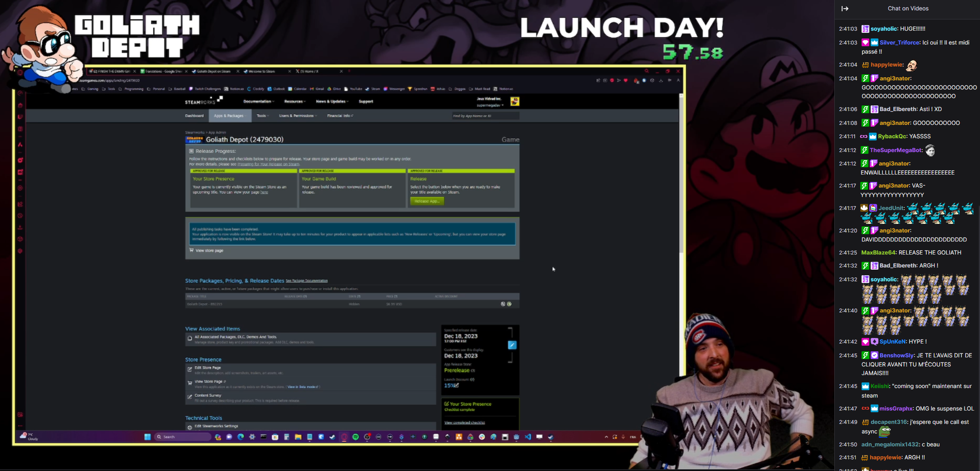This screenshot has width=980, height=471.
Task: Edit the 15% launch discount icon
Action: coord(456,385)
